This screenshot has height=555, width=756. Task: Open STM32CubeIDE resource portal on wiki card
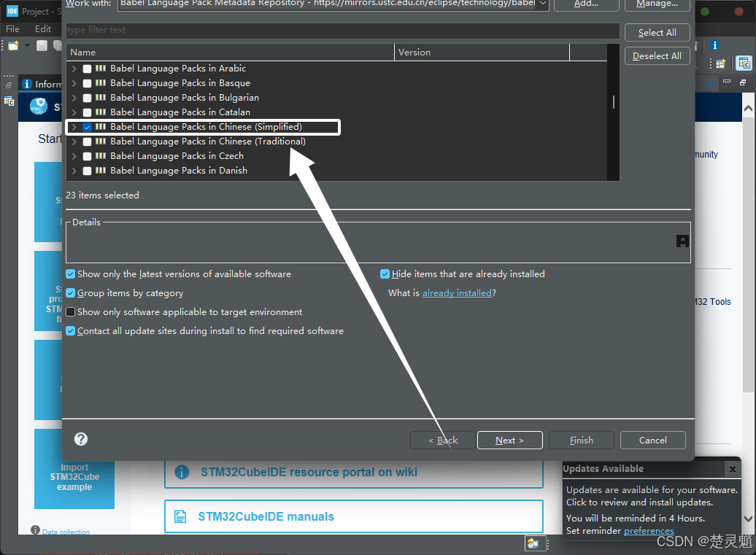click(354, 473)
